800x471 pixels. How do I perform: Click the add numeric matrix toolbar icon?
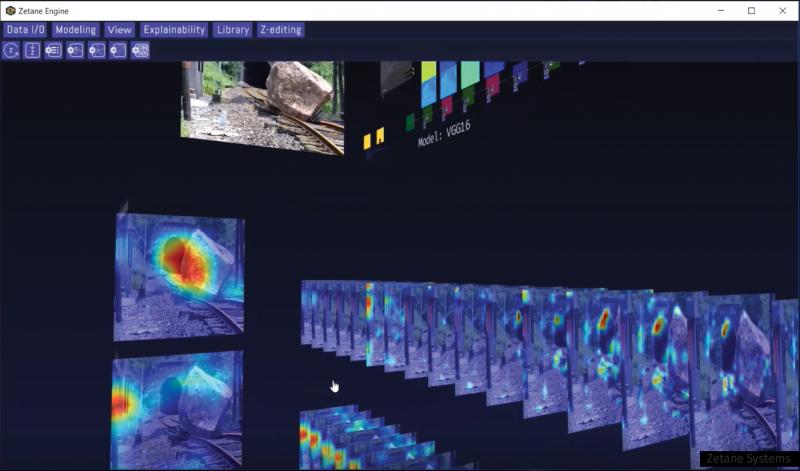pyautogui.click(x=140, y=51)
